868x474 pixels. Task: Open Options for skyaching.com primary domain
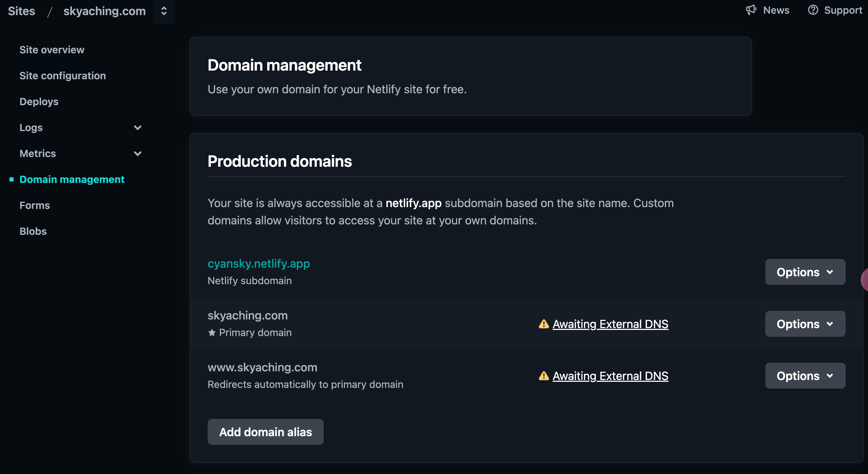[805, 324]
